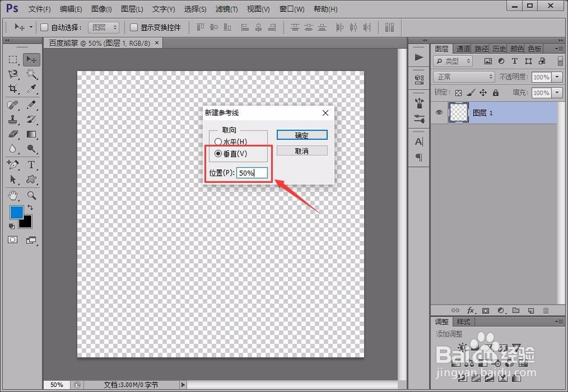Image resolution: width=568 pixels, height=392 pixels.
Task: Swap foreground and background colors
Action: click(x=30, y=208)
